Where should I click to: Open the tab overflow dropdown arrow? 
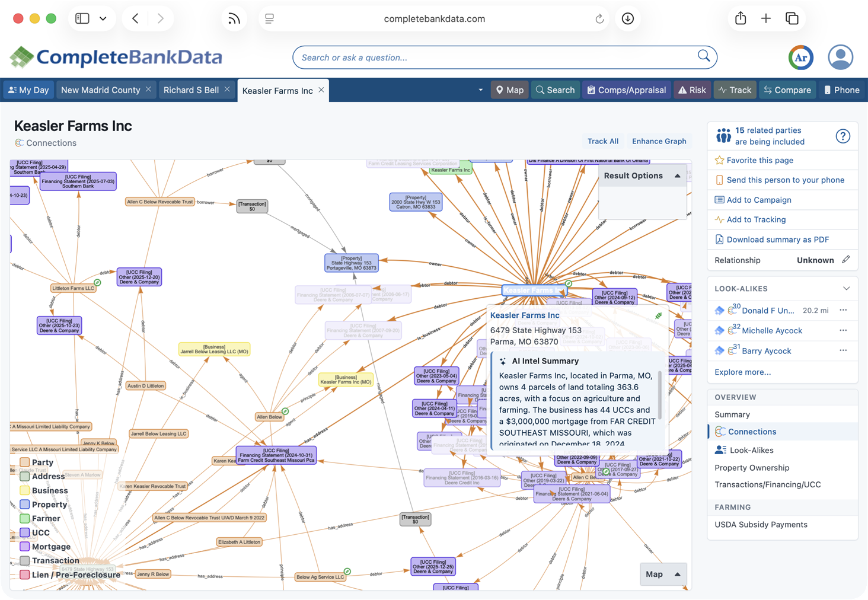(480, 90)
